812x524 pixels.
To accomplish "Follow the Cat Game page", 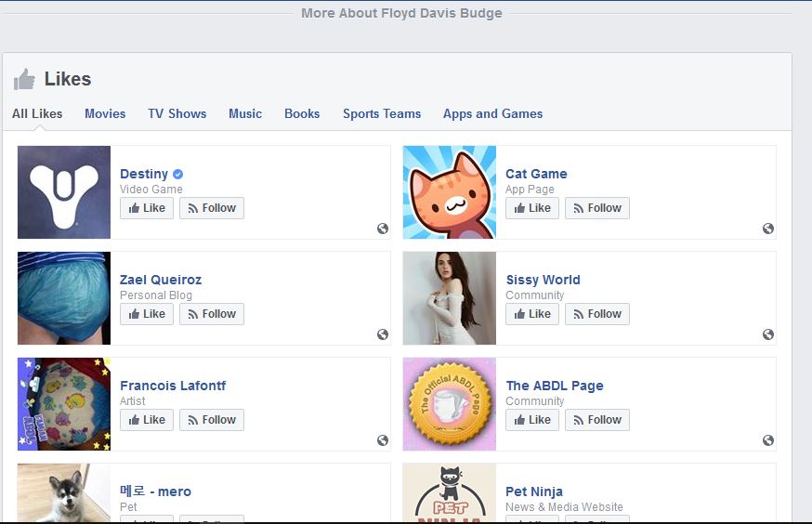I will 597,208.
